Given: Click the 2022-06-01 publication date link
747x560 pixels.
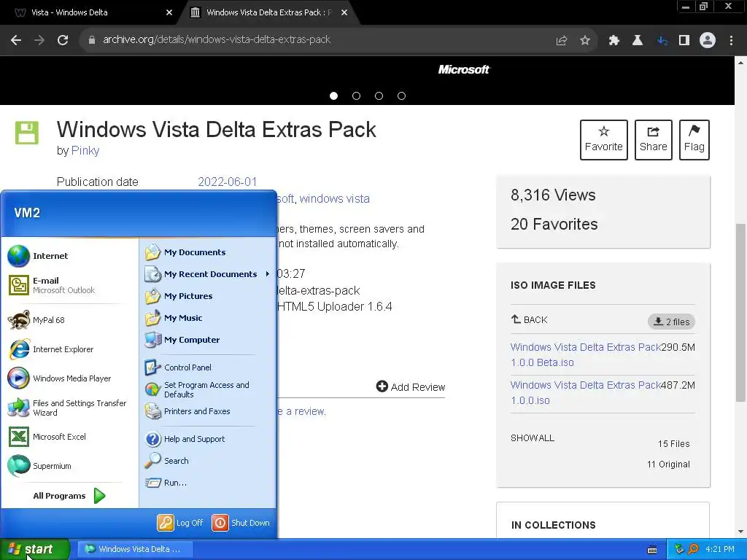Looking at the screenshot, I should pyautogui.click(x=228, y=182).
